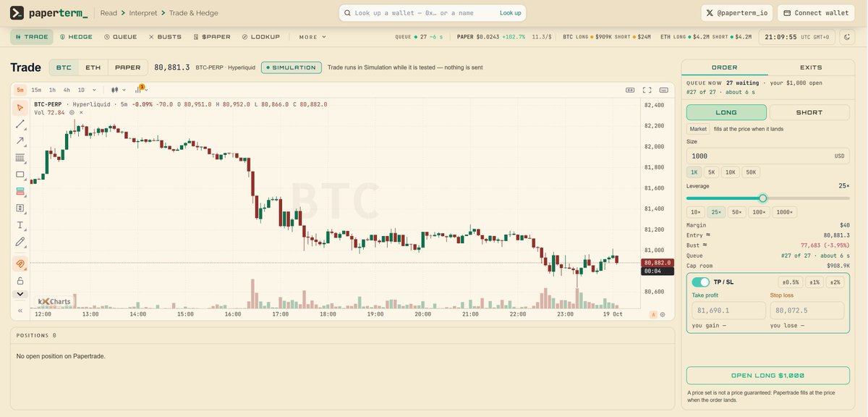868x417 pixels.
Task: Toggle the drawings lock icon
Action: (20, 280)
